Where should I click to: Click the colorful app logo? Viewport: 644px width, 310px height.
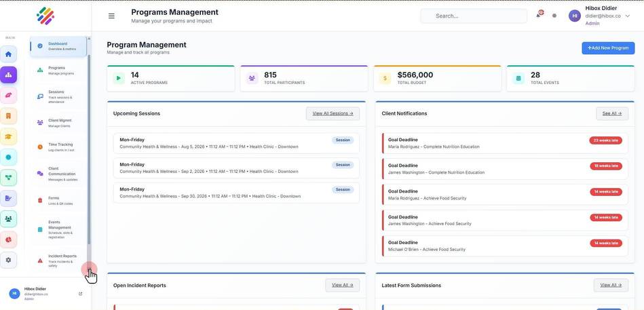pyautogui.click(x=45, y=16)
